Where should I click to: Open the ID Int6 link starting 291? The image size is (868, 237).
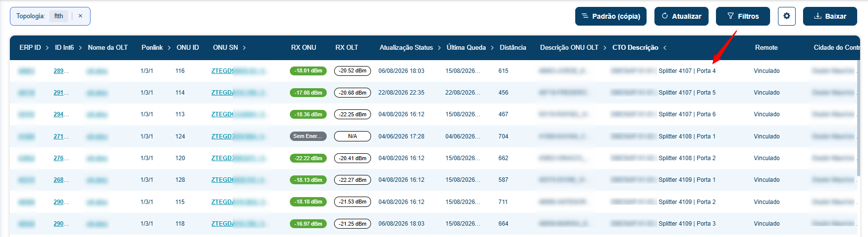61,93
